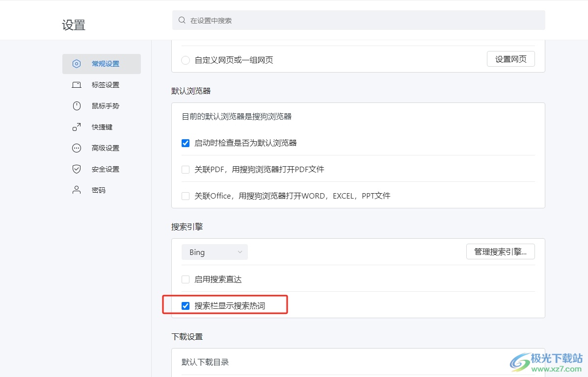Switch to 高级设置 page
The image size is (588, 377).
[x=102, y=148]
